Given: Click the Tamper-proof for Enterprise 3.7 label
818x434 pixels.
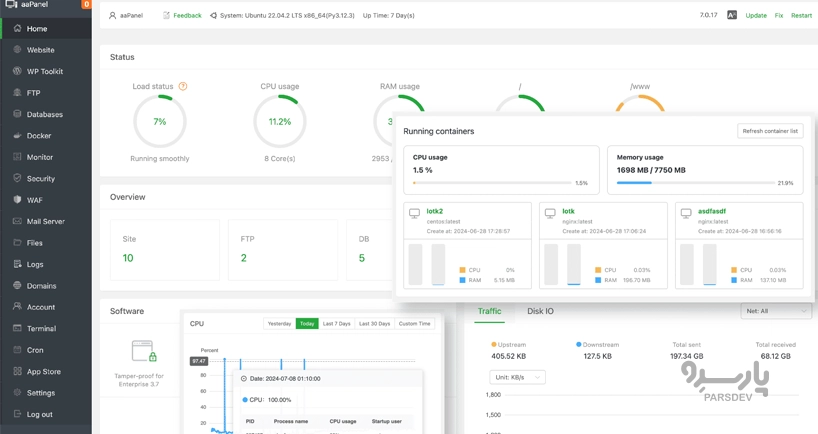Looking at the screenshot, I should [139, 380].
